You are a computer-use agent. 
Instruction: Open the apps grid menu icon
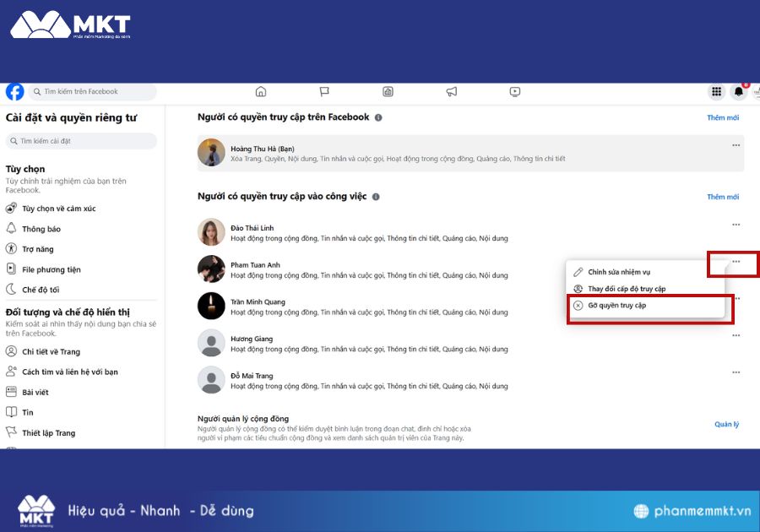[x=716, y=91]
